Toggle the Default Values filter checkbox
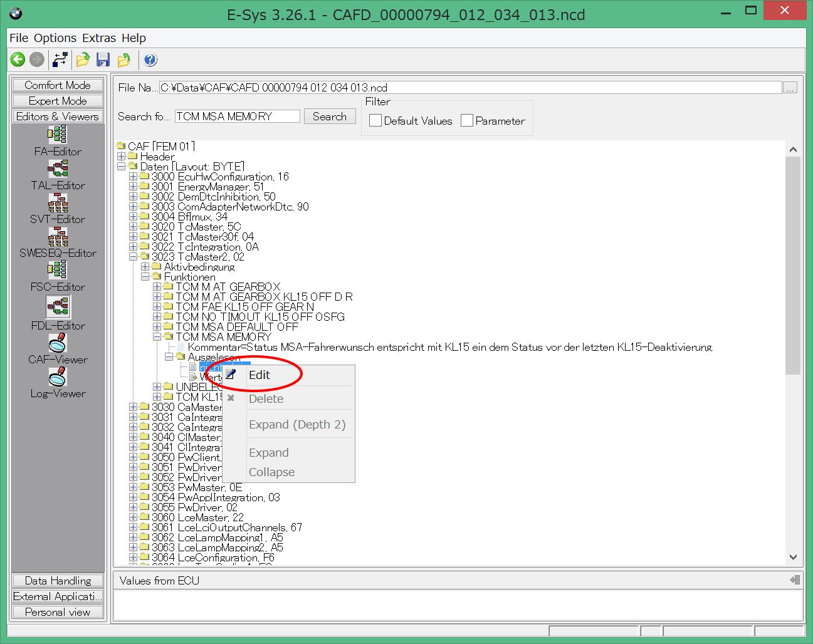The height and width of the screenshot is (644, 813). pos(375,120)
